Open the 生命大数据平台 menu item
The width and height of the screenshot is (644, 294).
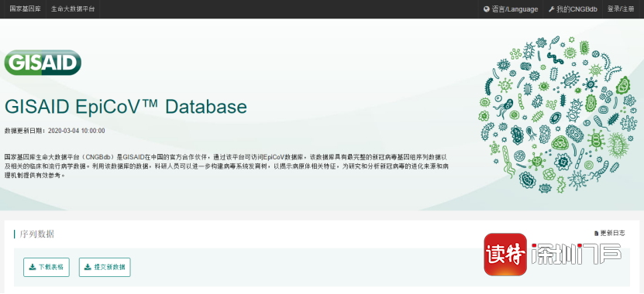coord(73,9)
